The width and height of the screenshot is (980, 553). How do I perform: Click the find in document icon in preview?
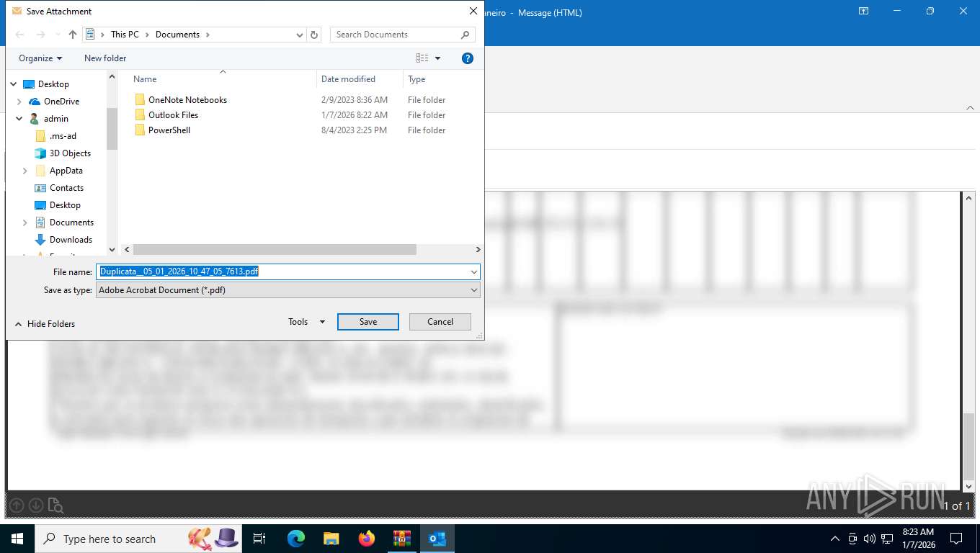[55, 505]
